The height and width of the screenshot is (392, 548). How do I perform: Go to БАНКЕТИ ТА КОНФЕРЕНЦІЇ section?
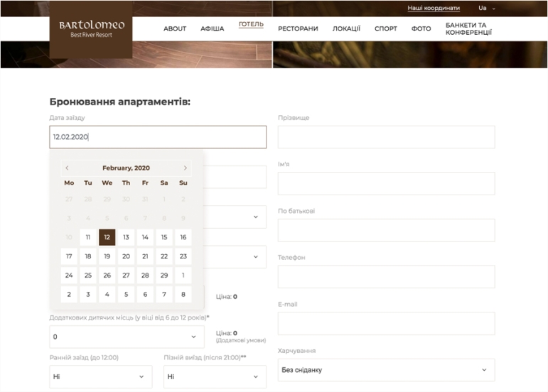(468, 29)
